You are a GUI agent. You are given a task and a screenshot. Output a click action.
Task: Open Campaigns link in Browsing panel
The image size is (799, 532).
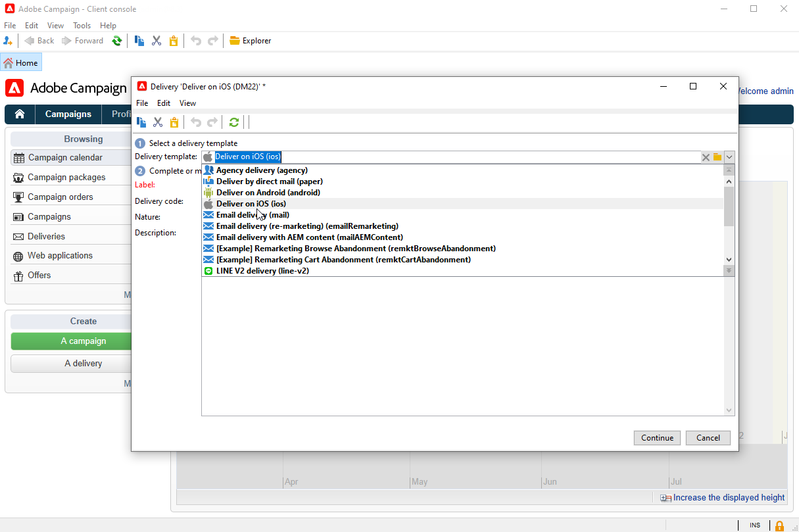pyautogui.click(x=70, y=217)
